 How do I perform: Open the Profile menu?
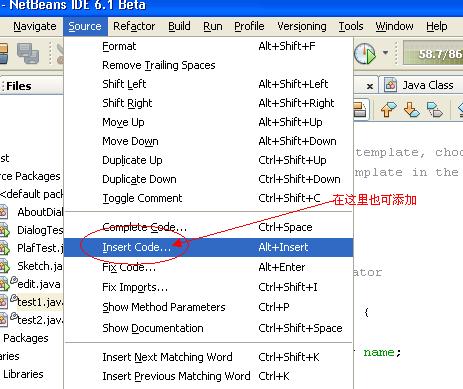(249, 26)
